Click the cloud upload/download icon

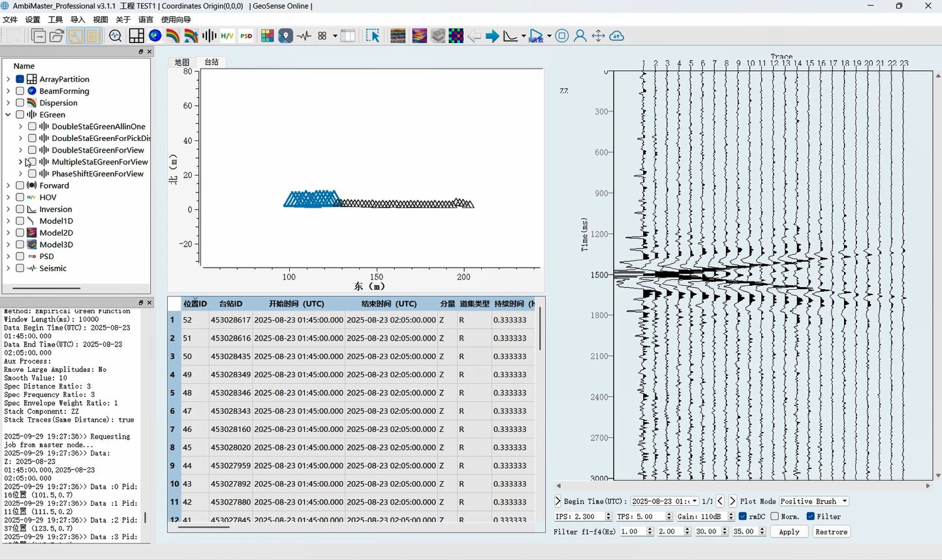coord(616,36)
